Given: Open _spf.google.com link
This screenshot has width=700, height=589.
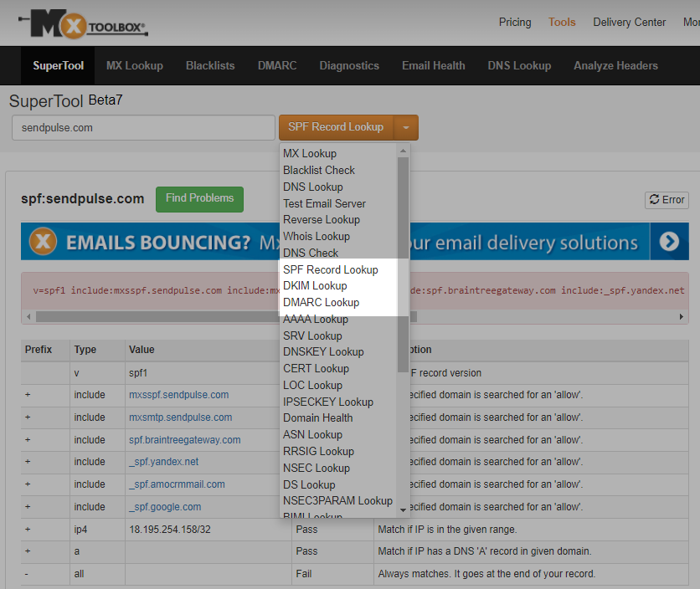Looking at the screenshot, I should [165, 507].
